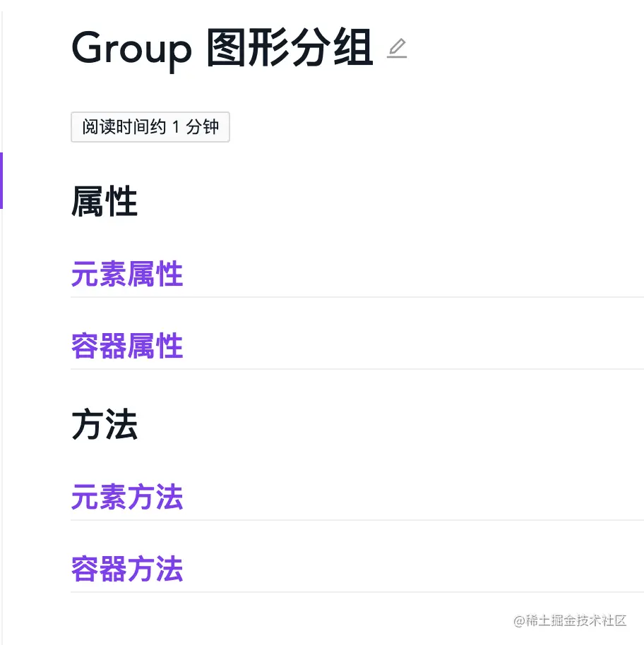The width and height of the screenshot is (644, 645).
Task: Select the 属性 section heading
Action: 105,201
